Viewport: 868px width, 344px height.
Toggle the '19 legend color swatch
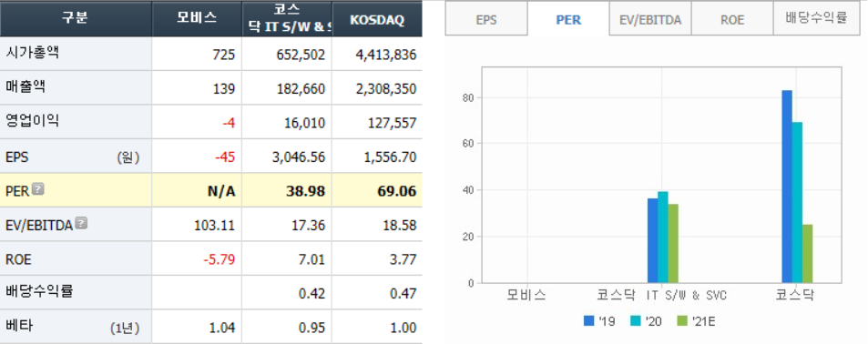(x=589, y=320)
